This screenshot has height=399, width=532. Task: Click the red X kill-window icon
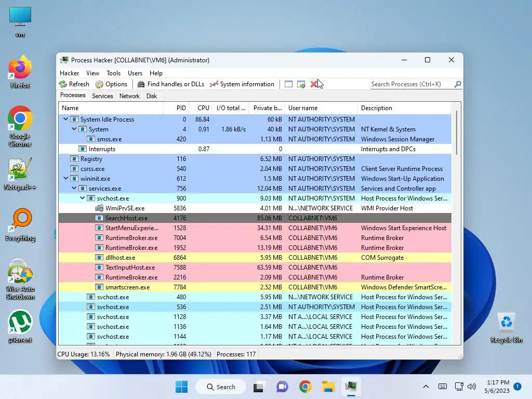pos(313,84)
